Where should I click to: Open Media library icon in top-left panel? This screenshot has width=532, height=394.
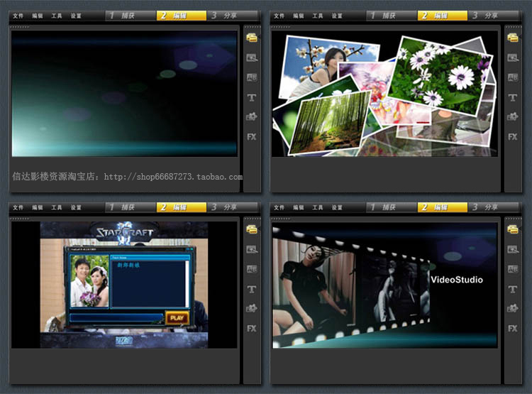pyautogui.click(x=252, y=38)
